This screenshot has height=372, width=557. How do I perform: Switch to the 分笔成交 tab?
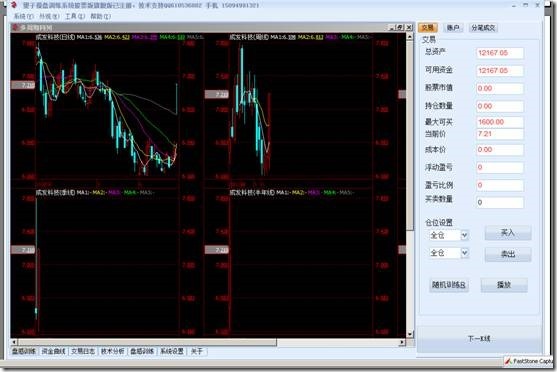pyautogui.click(x=483, y=28)
